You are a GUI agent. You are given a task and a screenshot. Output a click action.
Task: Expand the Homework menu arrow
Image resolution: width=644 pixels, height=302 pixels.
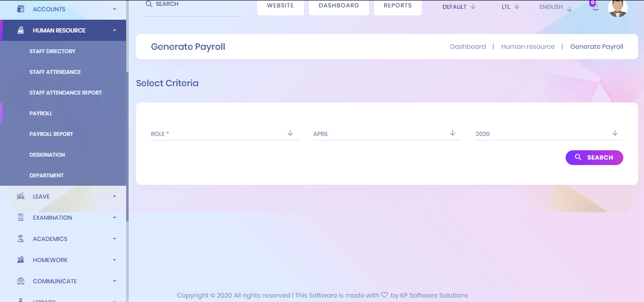114,260
